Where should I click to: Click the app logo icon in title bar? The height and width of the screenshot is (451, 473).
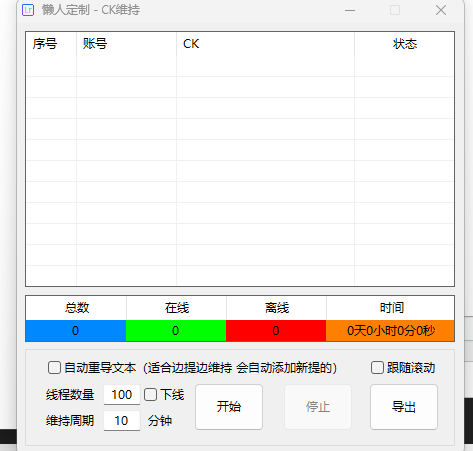point(28,10)
